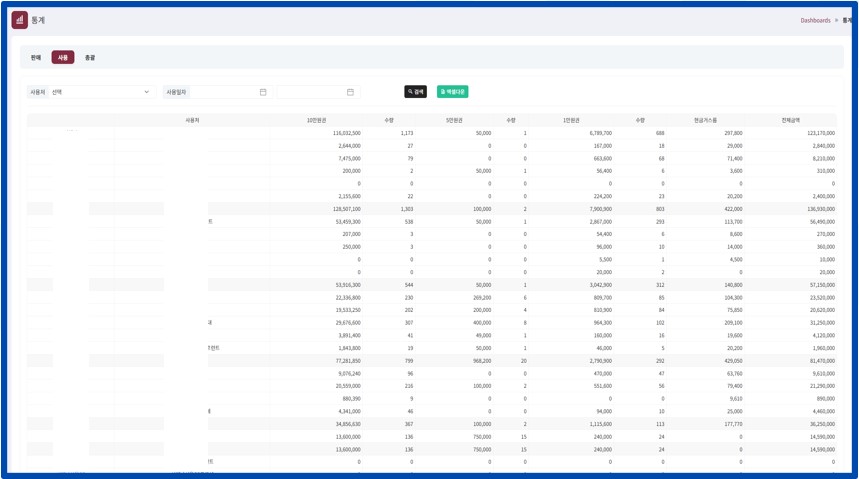The height and width of the screenshot is (479, 859).
Task: Click the 통계 chart logo icon
Action: point(20,19)
